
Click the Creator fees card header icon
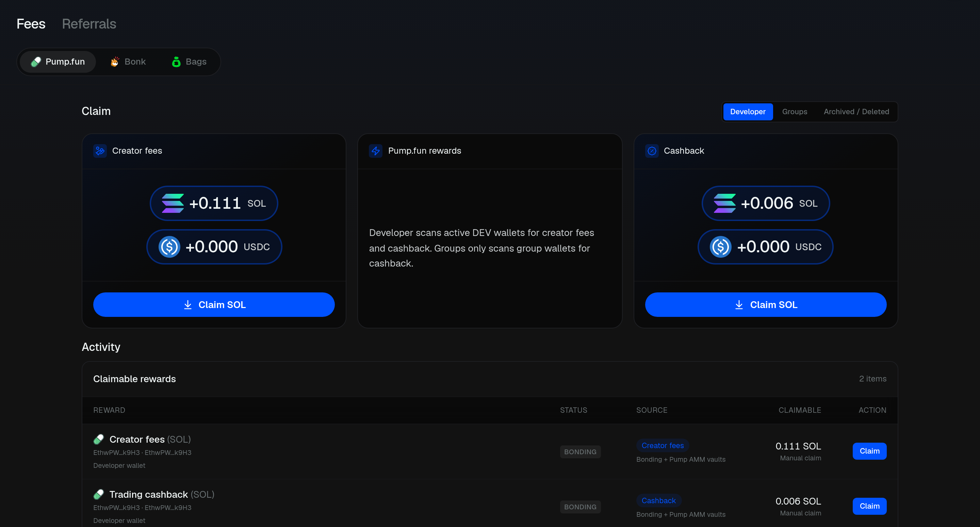point(100,151)
